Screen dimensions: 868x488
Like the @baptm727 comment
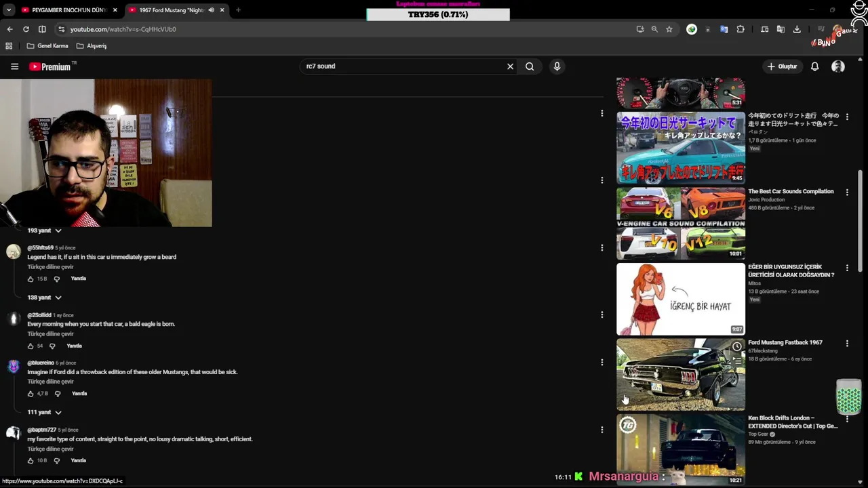[x=31, y=461]
